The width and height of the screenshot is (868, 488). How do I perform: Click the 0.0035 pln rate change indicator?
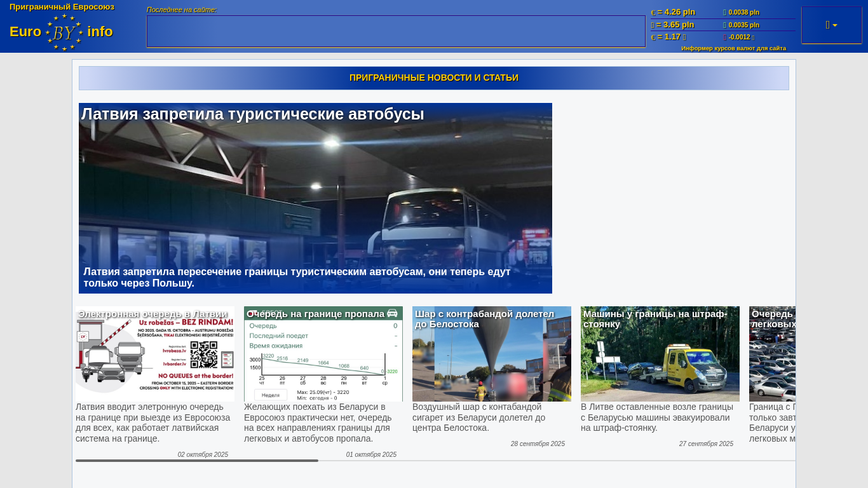[743, 25]
